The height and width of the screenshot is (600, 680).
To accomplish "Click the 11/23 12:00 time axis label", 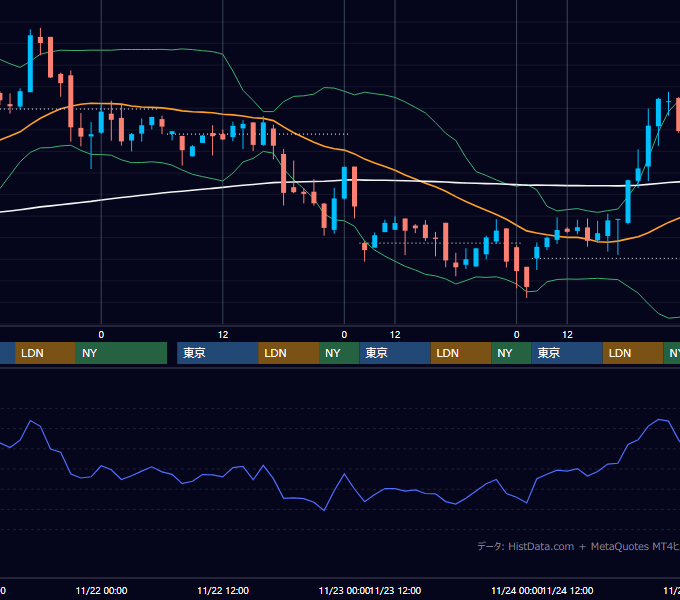I will coord(396,590).
